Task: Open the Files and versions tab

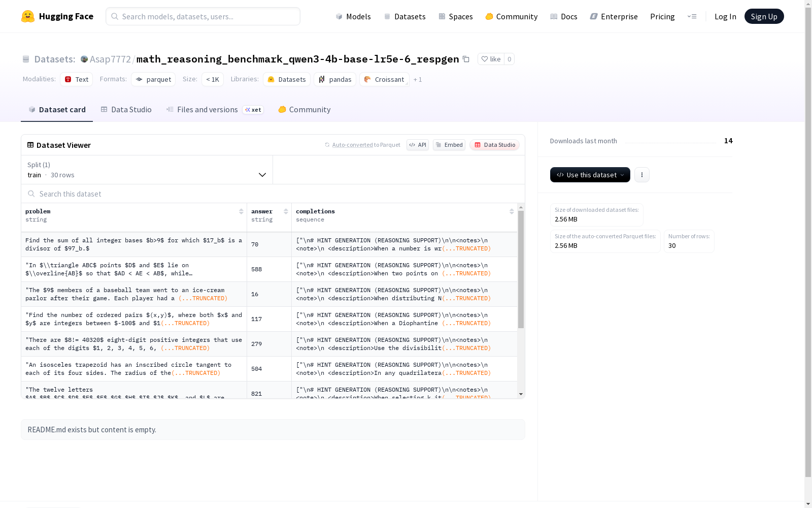Action: (x=215, y=110)
